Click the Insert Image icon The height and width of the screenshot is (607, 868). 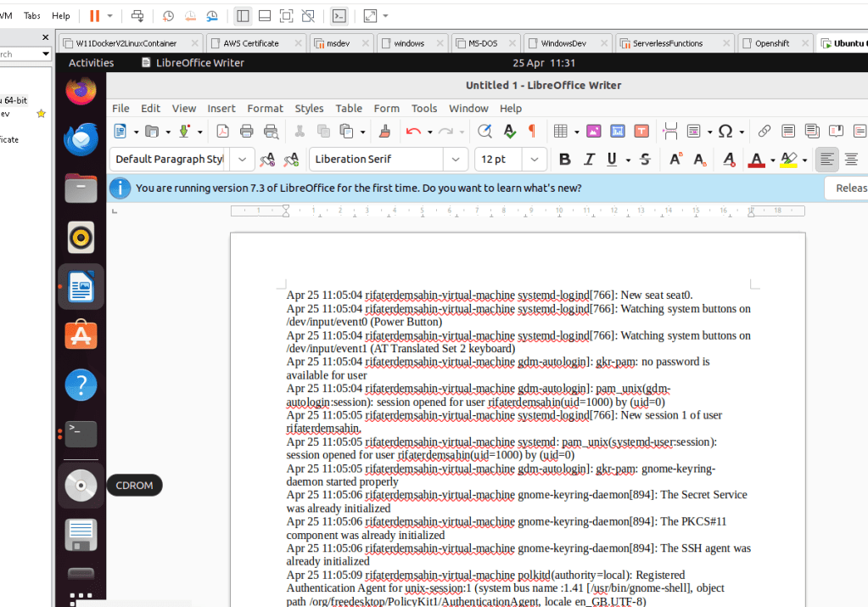click(593, 132)
